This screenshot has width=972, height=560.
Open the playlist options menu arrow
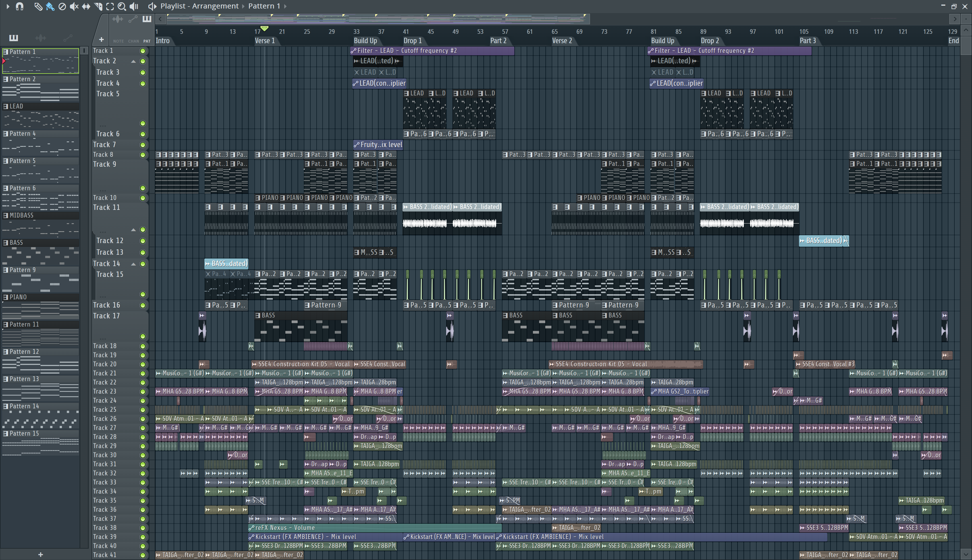8,6
